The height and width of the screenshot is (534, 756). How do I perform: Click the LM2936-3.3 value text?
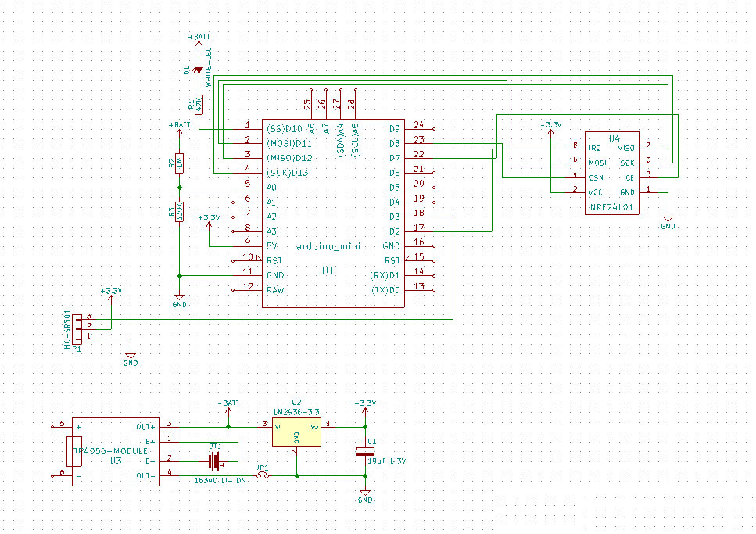(x=296, y=412)
